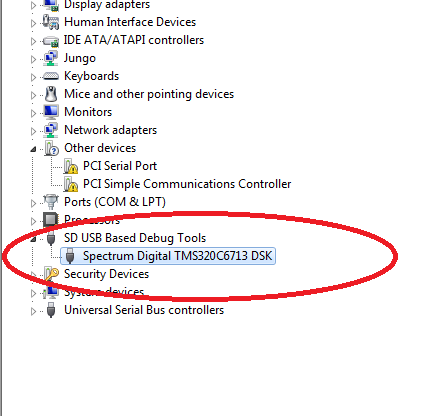Screen dimensions: 436x416
Task: Click the Monitors category icon
Action: [x=51, y=112]
